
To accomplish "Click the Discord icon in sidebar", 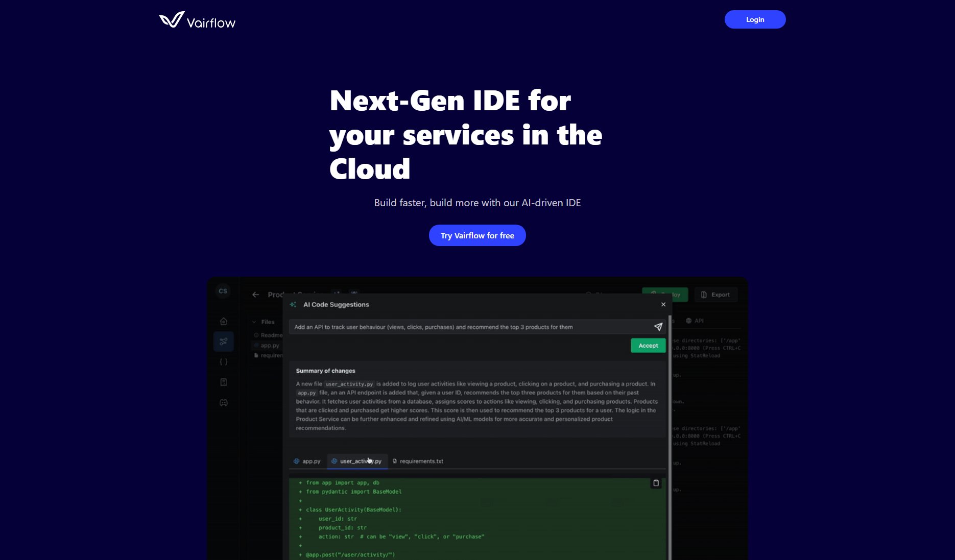I will tap(223, 403).
